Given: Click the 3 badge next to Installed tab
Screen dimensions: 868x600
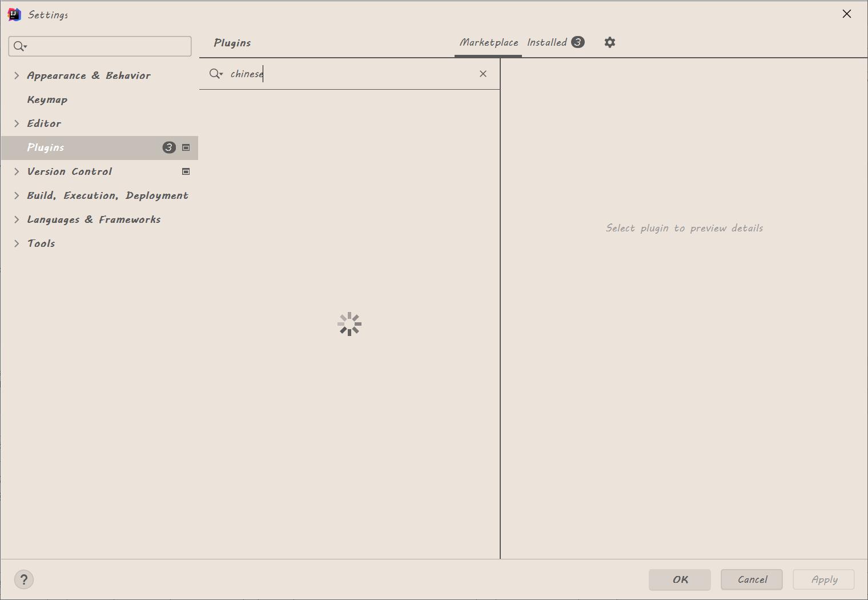Looking at the screenshot, I should click(x=578, y=42).
